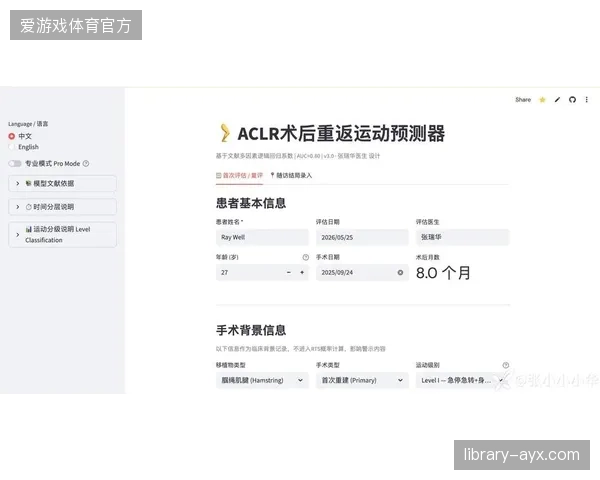Viewport: 600px width, 480px height.
Task: Select the English language radio
Action: coord(11,147)
